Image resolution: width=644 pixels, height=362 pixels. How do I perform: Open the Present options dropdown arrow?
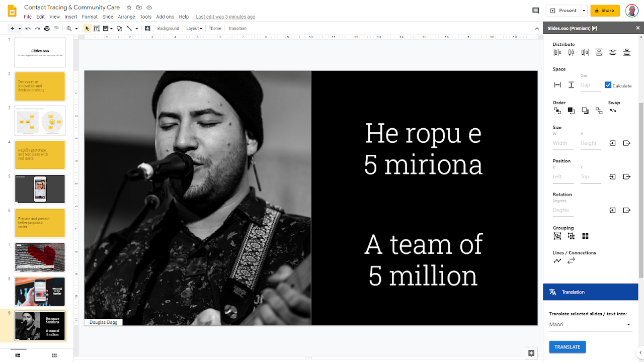coord(584,11)
